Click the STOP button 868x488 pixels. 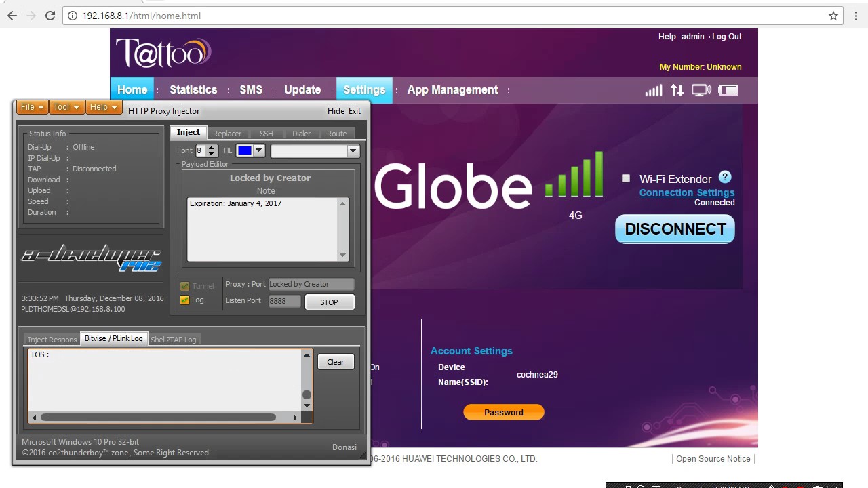pyautogui.click(x=329, y=302)
